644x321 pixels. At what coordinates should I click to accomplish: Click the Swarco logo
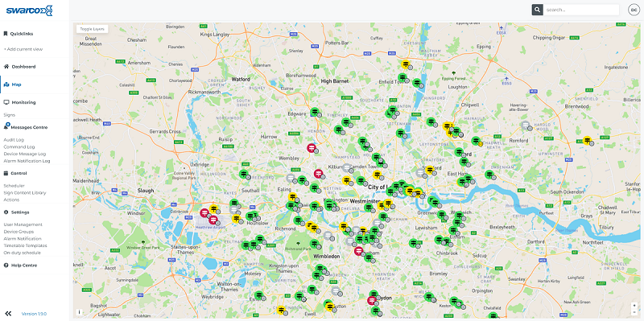[x=29, y=10]
